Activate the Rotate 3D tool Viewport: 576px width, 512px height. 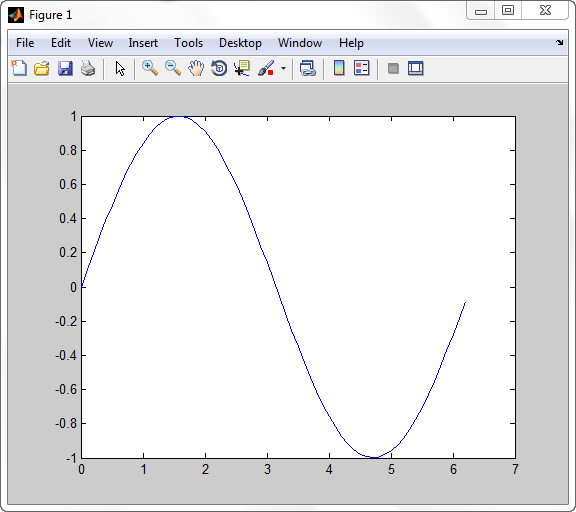219,68
